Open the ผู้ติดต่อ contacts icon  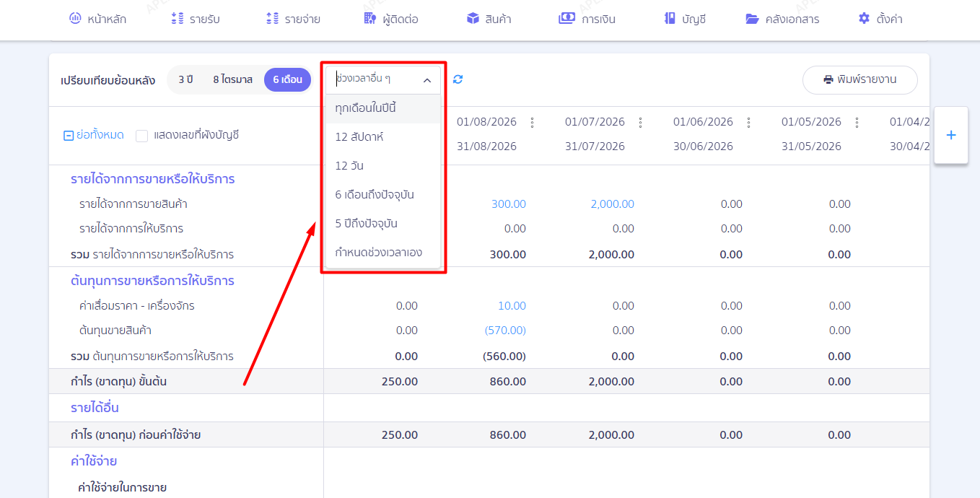click(370, 19)
